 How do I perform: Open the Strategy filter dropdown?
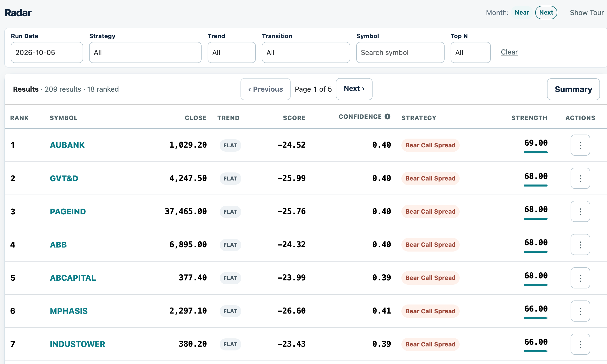[145, 52]
